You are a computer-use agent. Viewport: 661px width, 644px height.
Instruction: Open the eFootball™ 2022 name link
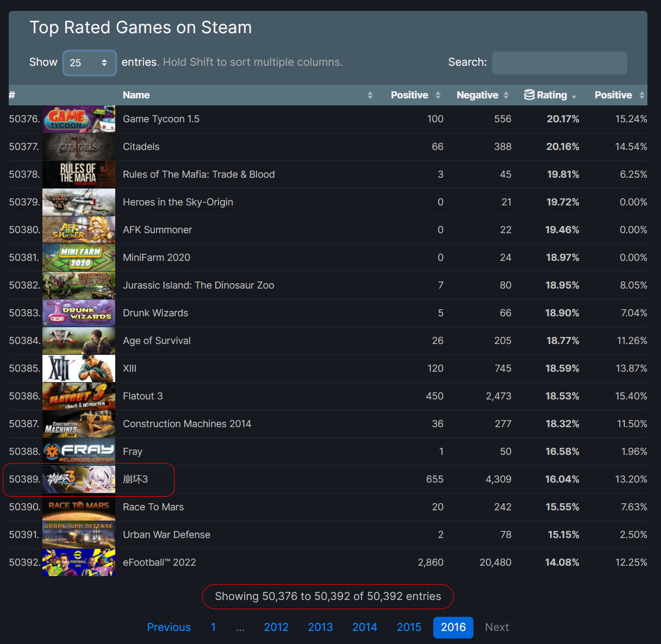pos(159,562)
